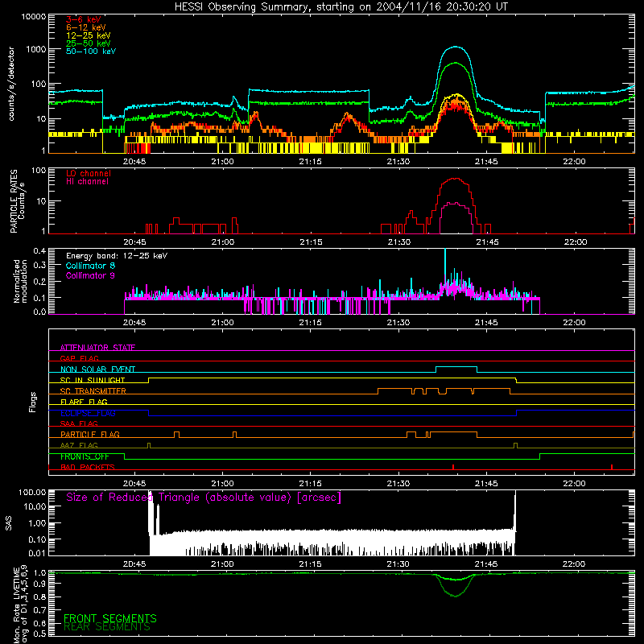Click the LO channel legend label
644x644 pixels.
pyautogui.click(x=89, y=173)
